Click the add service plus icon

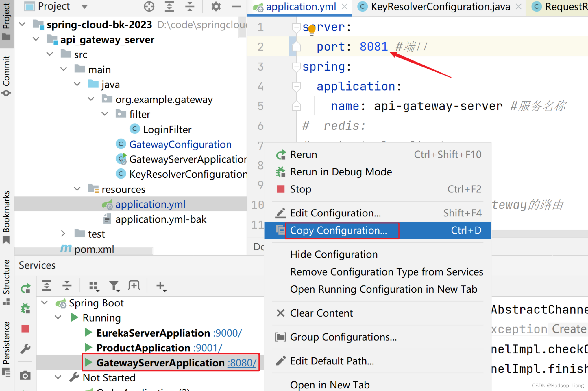[x=161, y=286]
